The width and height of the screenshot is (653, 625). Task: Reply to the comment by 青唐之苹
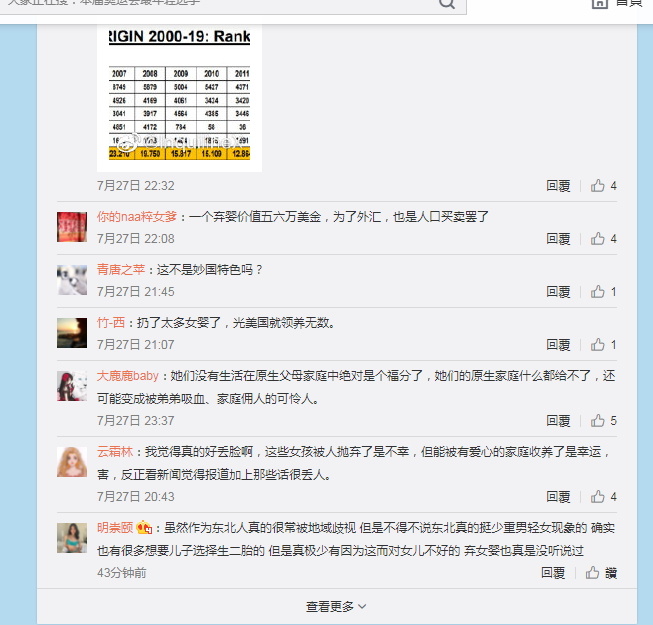(558, 291)
